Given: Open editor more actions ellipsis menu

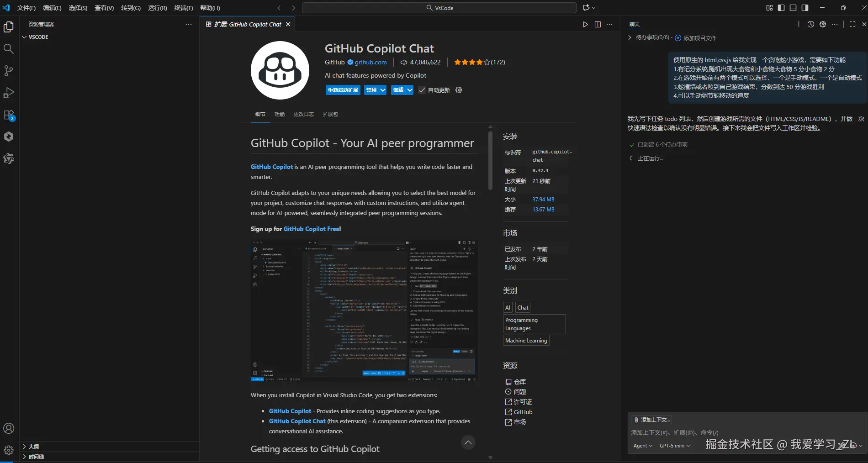Looking at the screenshot, I should click(x=609, y=24).
